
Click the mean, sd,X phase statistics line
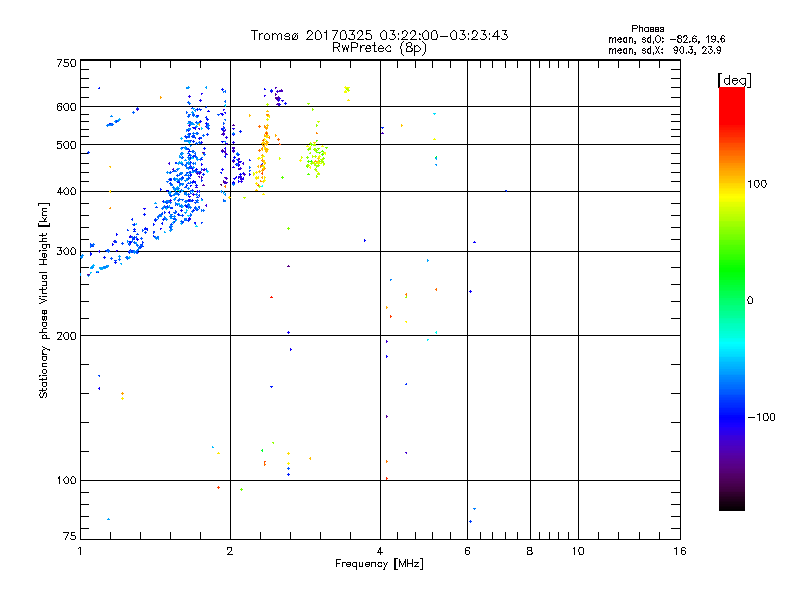pyautogui.click(x=664, y=50)
